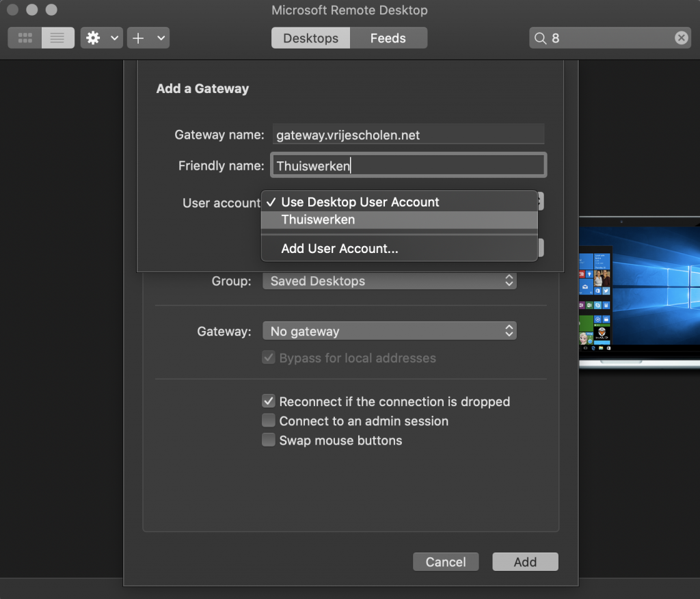
Task: Open the Group Saved Desktops dropdown
Action: tap(389, 281)
